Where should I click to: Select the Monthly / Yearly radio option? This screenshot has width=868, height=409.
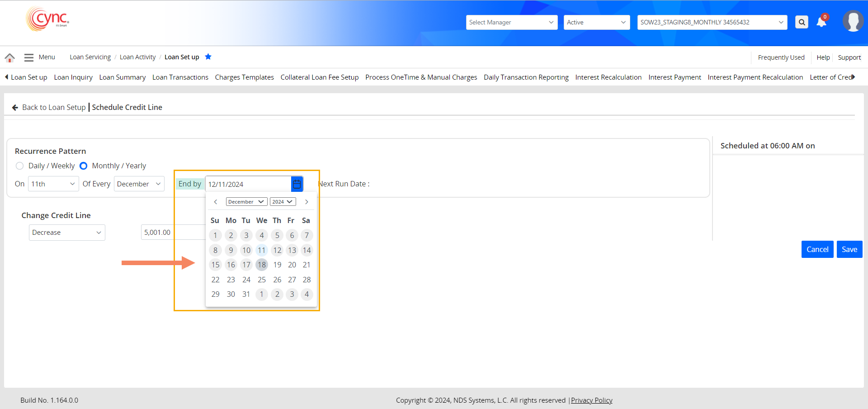point(84,166)
